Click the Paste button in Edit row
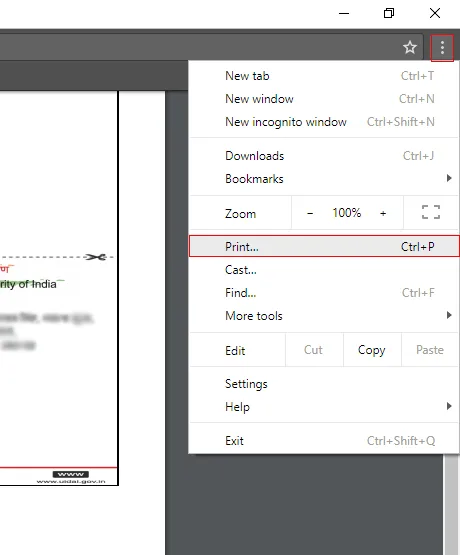This screenshot has height=555, width=460. 430,350
